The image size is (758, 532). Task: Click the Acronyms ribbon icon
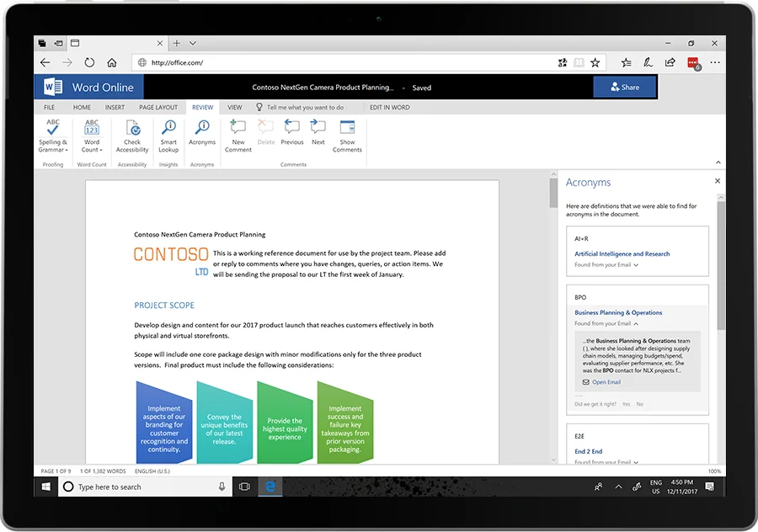202,136
